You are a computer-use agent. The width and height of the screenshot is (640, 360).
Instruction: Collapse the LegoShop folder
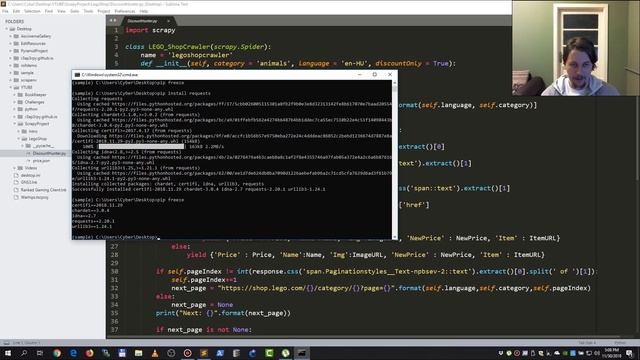[19, 139]
